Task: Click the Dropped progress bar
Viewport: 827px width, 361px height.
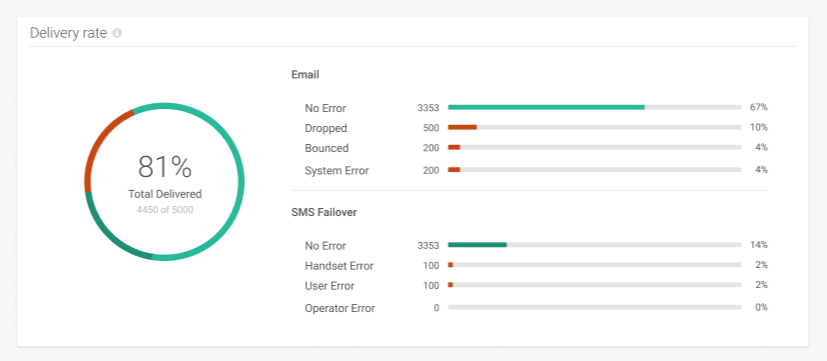Action: point(594,127)
